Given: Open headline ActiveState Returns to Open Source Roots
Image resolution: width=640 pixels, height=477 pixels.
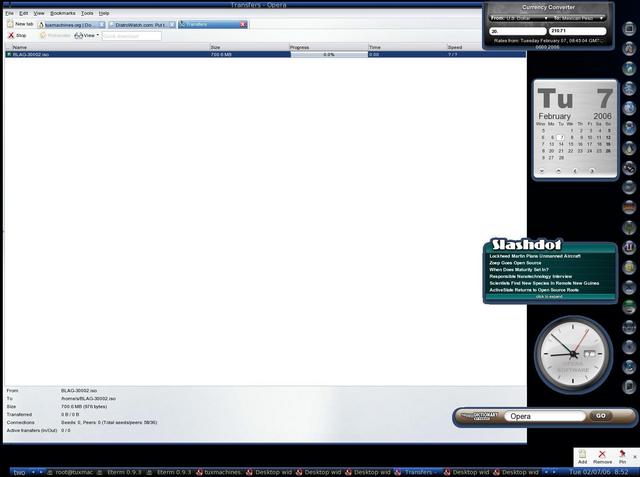Looking at the screenshot, I should [534, 290].
